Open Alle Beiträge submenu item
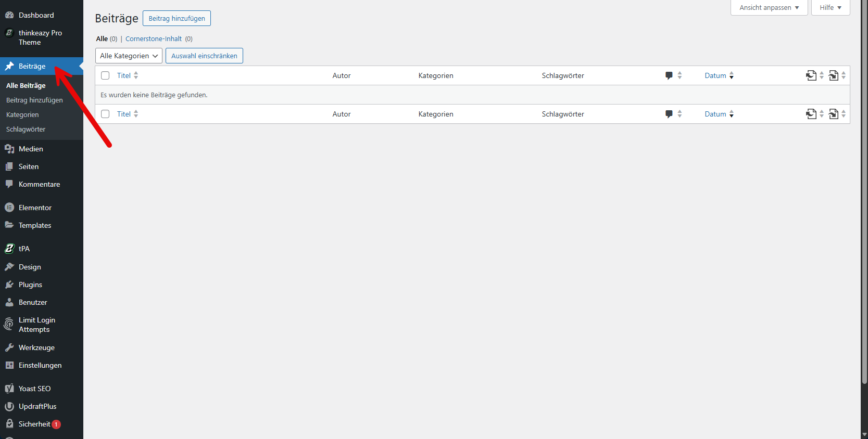This screenshot has height=439, width=868. coord(26,85)
